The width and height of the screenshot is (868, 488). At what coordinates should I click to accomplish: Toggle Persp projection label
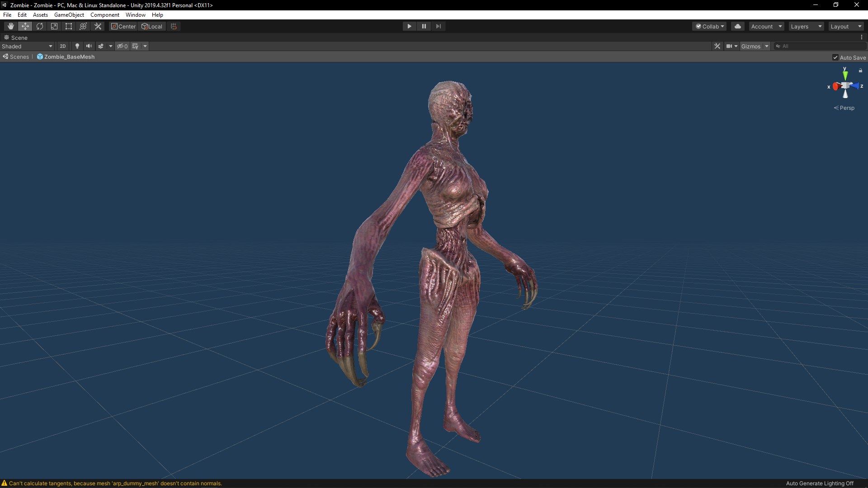click(x=844, y=108)
